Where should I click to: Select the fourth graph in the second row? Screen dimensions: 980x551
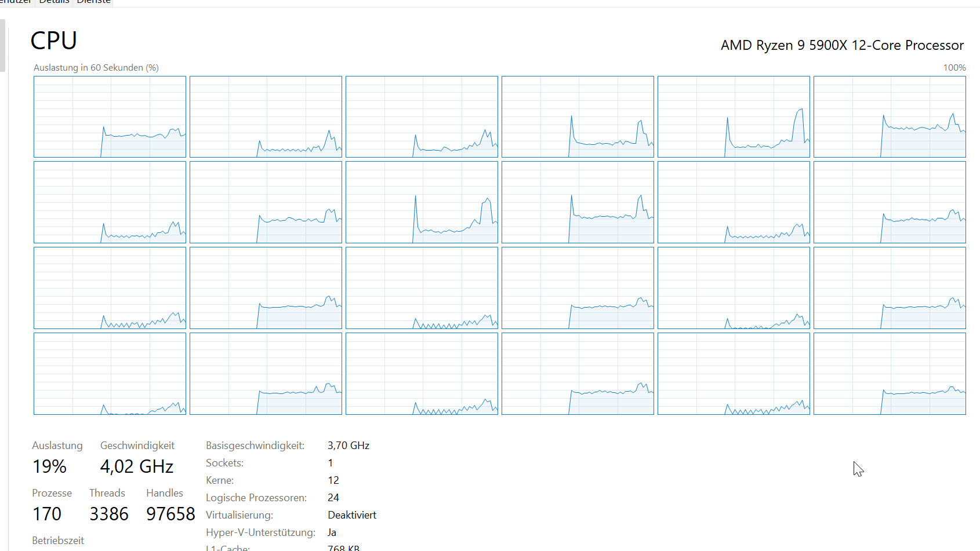[x=578, y=202]
